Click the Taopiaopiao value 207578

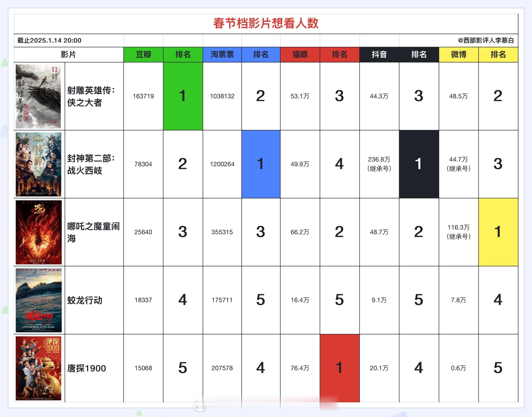pyautogui.click(x=222, y=368)
